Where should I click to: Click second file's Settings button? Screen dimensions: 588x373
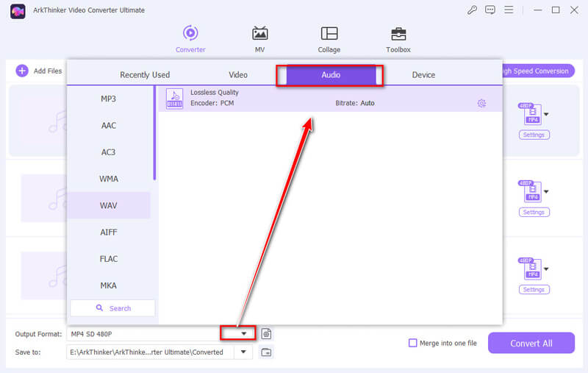pyautogui.click(x=534, y=212)
